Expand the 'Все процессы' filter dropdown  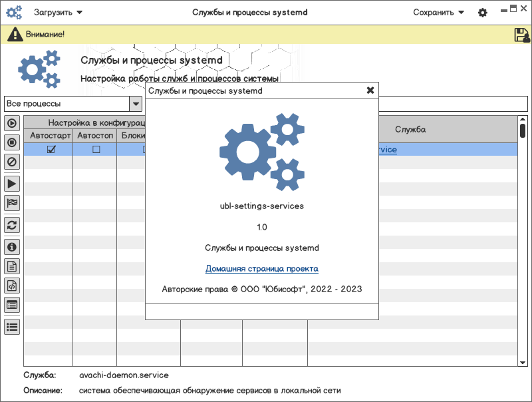point(136,104)
